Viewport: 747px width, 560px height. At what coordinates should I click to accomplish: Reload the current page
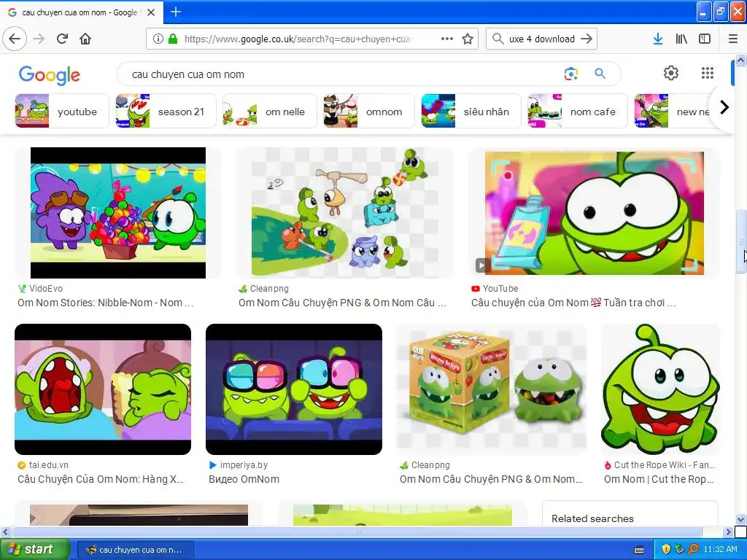click(62, 39)
